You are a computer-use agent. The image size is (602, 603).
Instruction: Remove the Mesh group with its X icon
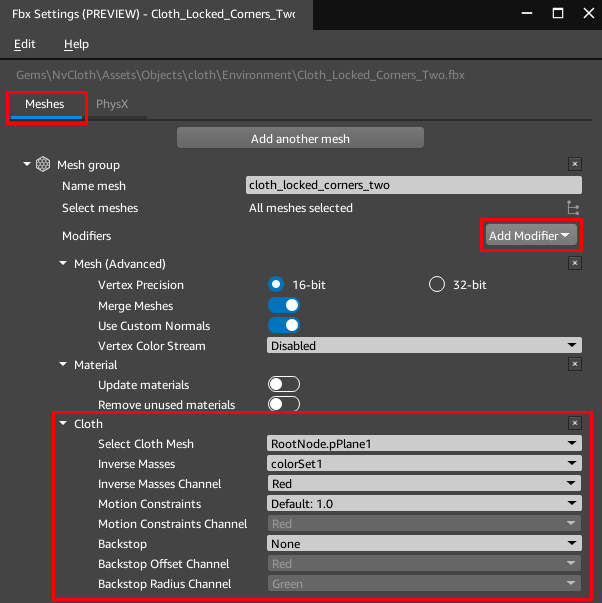(574, 164)
